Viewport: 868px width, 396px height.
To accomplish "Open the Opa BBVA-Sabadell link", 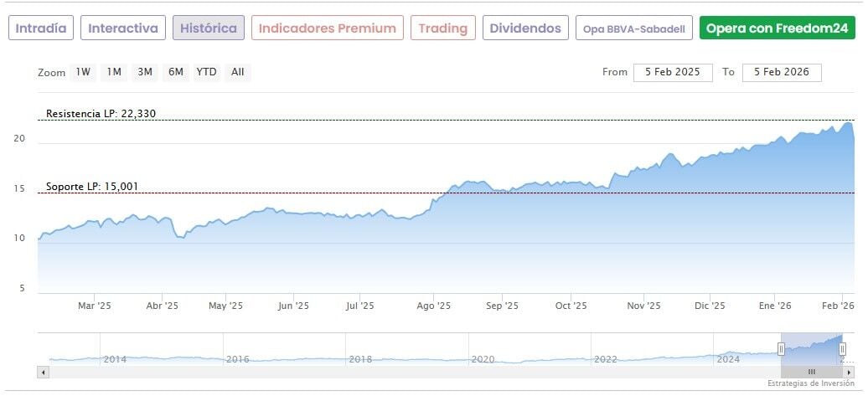I will [x=634, y=28].
